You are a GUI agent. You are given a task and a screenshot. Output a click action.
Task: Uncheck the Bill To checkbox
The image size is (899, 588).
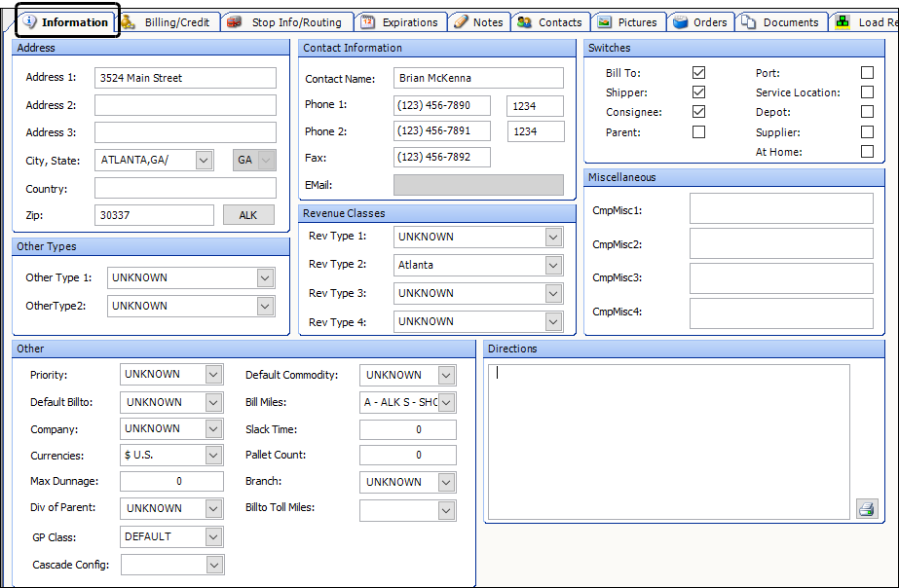pos(698,73)
